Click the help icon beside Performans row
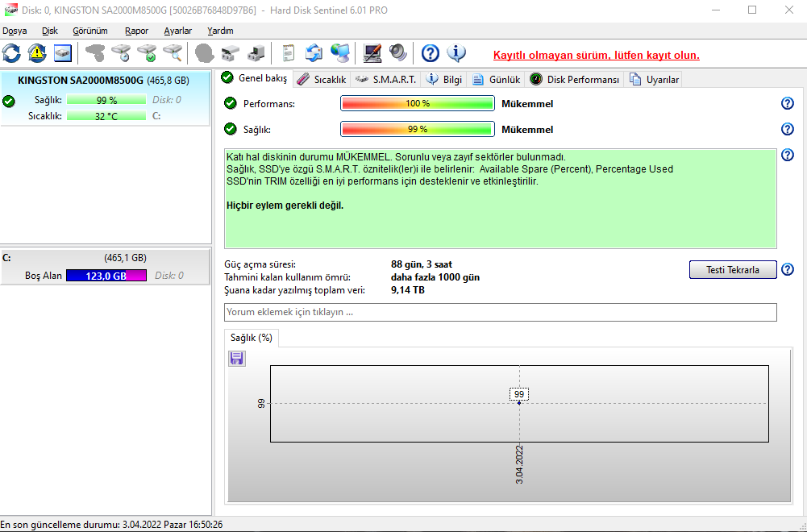This screenshot has width=807, height=532. [788, 103]
